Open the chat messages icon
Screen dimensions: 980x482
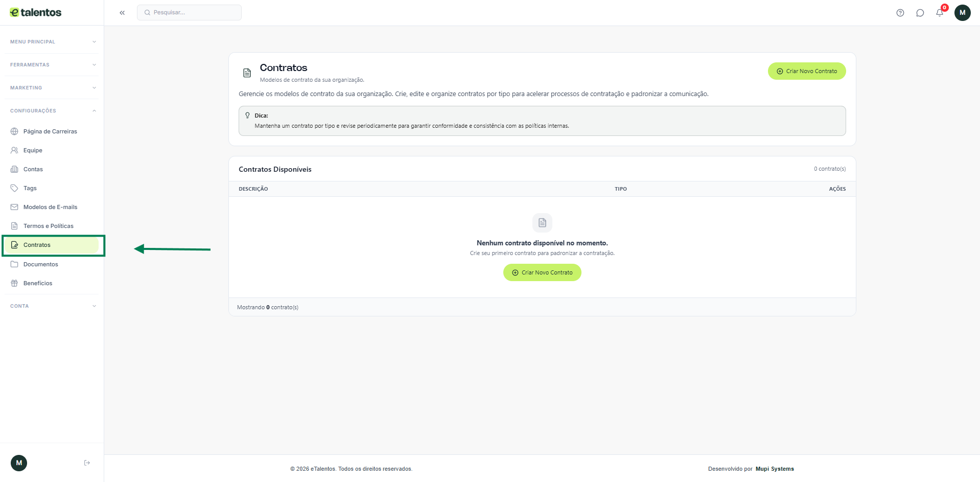(x=920, y=13)
